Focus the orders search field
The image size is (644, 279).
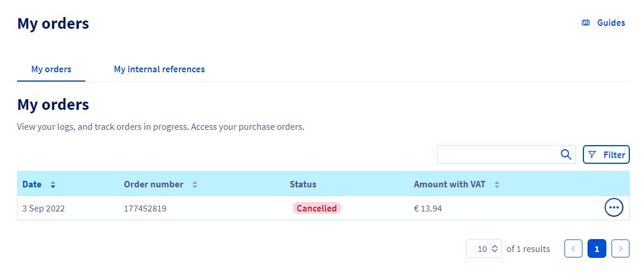pos(498,154)
